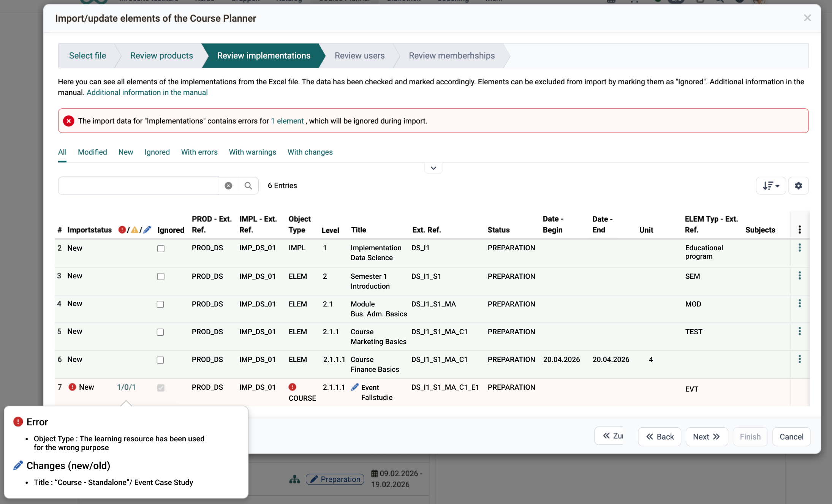
Task: Click the Cancel button
Action: [791, 437]
